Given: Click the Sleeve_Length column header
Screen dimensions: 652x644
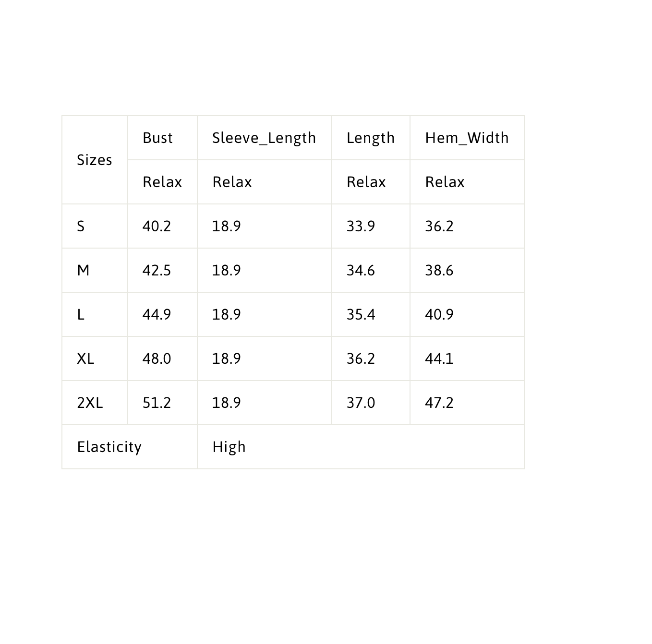Looking at the screenshot, I should click(264, 138).
